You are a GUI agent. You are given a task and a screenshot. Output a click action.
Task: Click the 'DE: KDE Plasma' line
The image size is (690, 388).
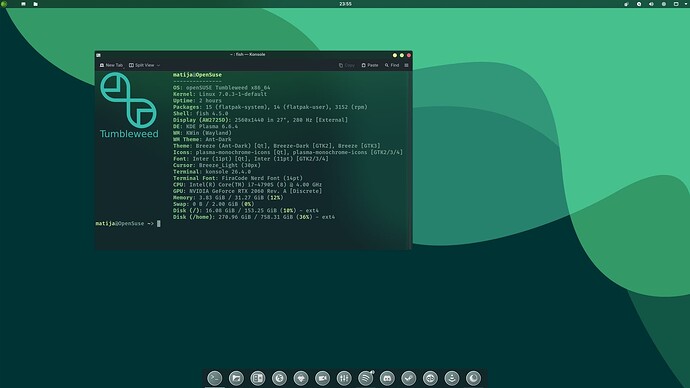tap(205, 126)
